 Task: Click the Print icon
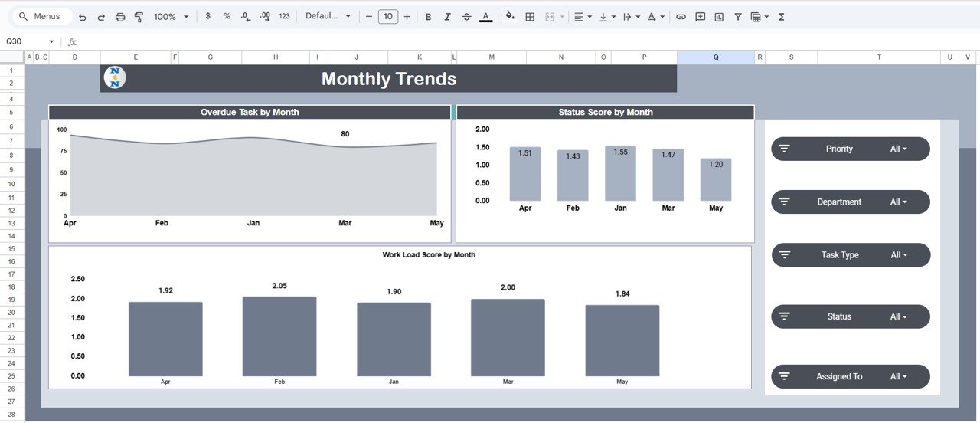120,17
